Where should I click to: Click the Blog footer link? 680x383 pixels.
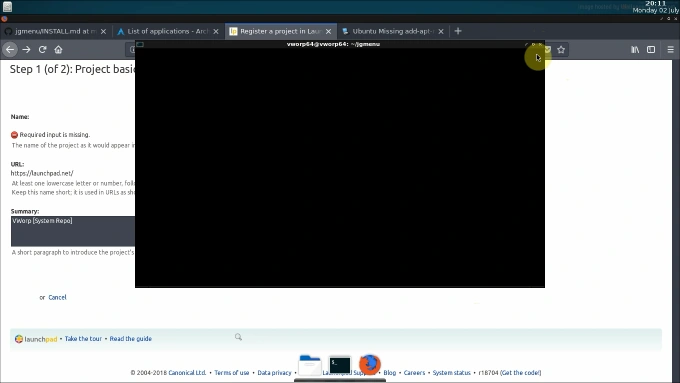(389, 373)
